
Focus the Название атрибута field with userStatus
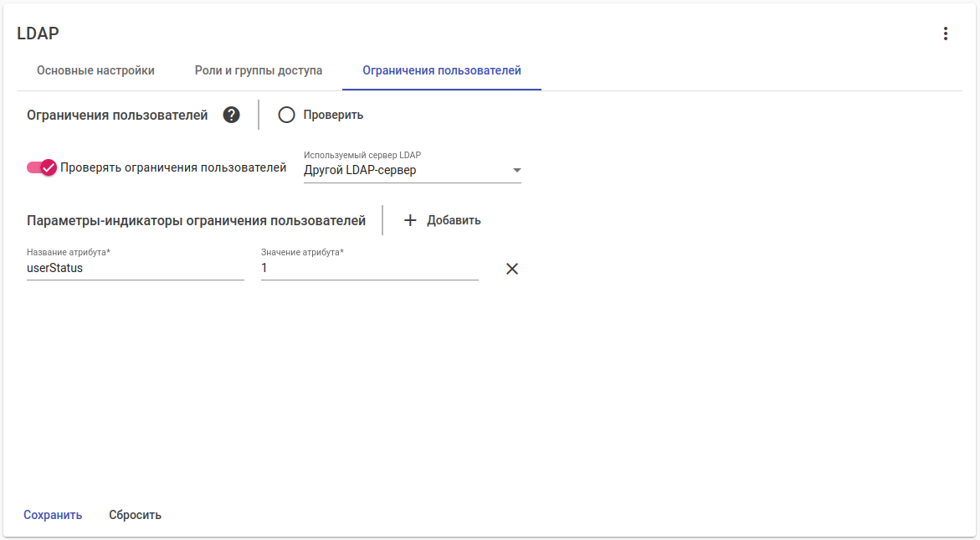pos(135,269)
